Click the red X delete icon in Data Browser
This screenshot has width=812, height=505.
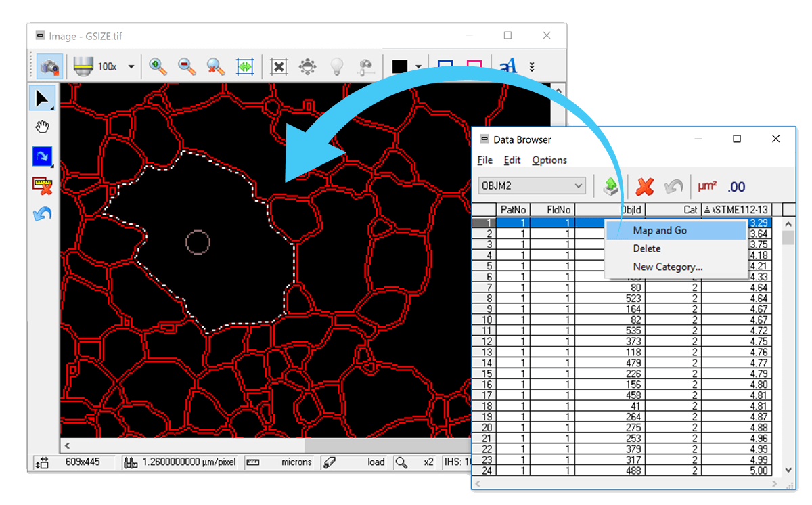(645, 186)
